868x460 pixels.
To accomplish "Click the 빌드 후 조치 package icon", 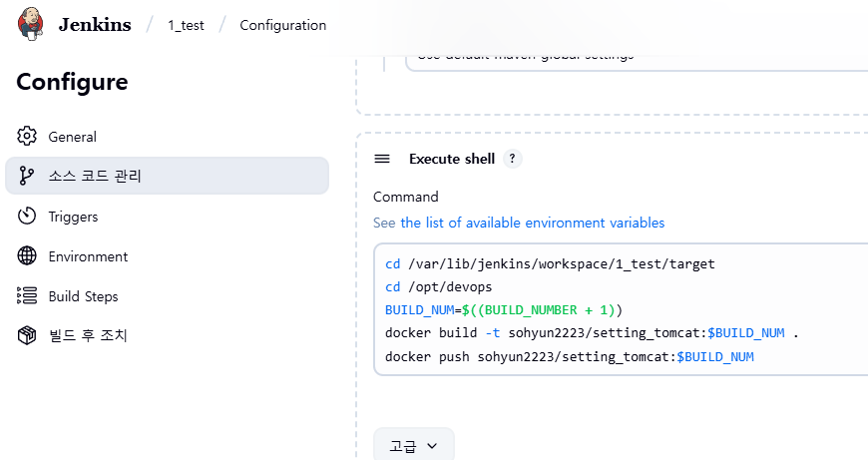I will (x=27, y=335).
